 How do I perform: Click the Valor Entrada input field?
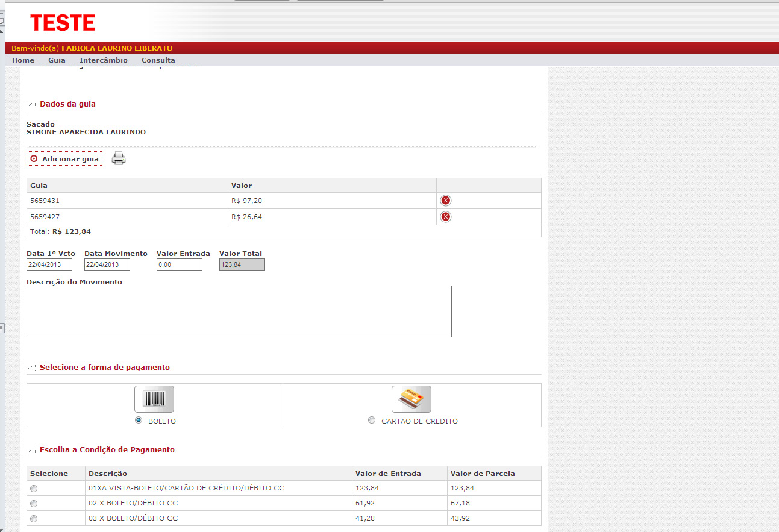coord(180,264)
